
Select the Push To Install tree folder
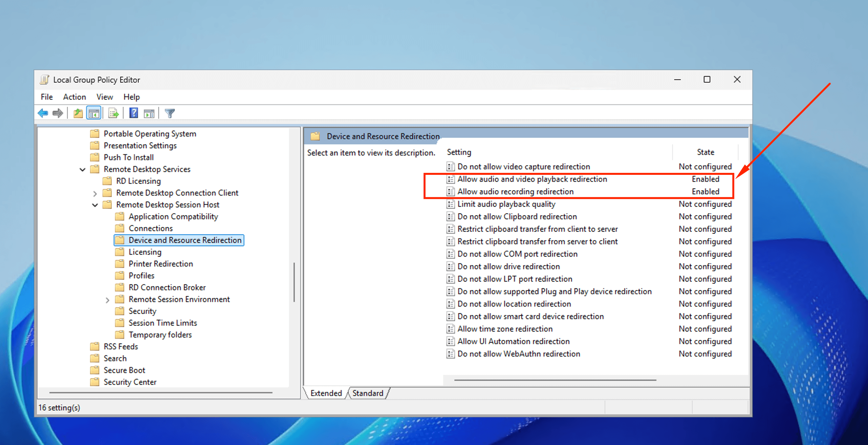pos(128,157)
